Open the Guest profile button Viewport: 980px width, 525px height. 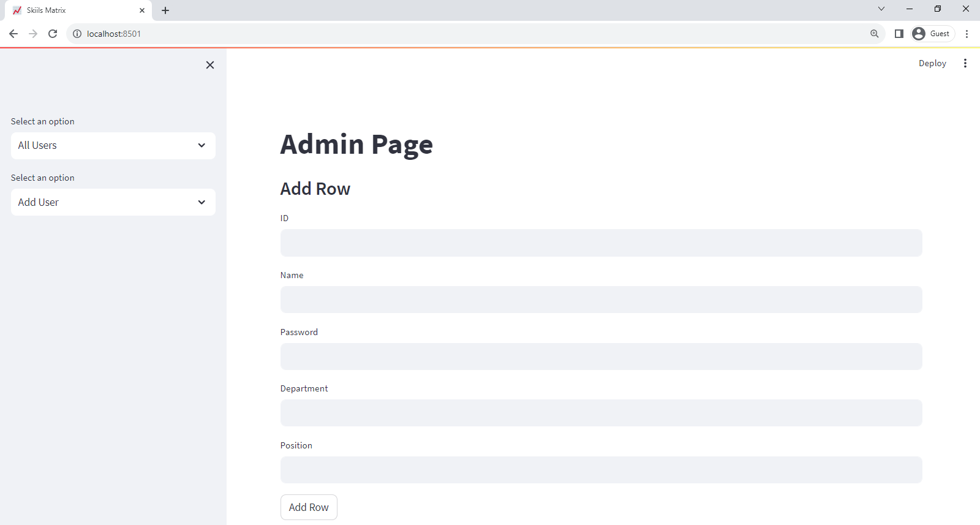[933, 34]
